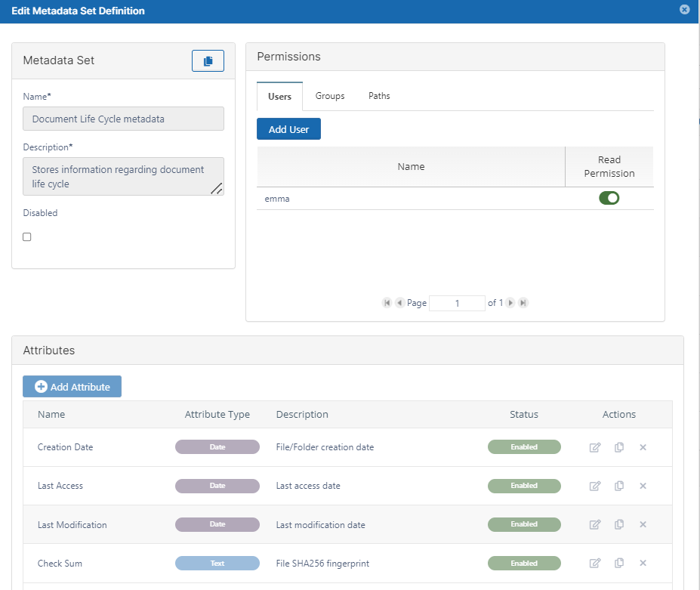Switch to the Groups tab

point(330,96)
